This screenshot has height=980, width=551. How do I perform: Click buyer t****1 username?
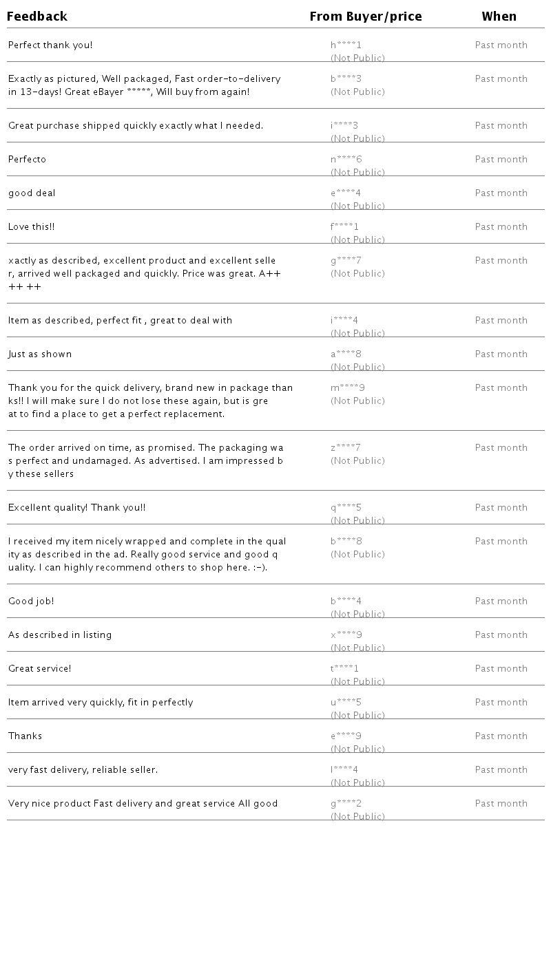pos(344,669)
